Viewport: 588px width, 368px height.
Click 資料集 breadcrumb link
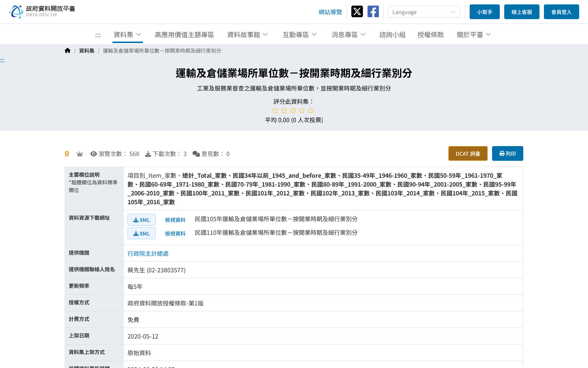(87, 51)
